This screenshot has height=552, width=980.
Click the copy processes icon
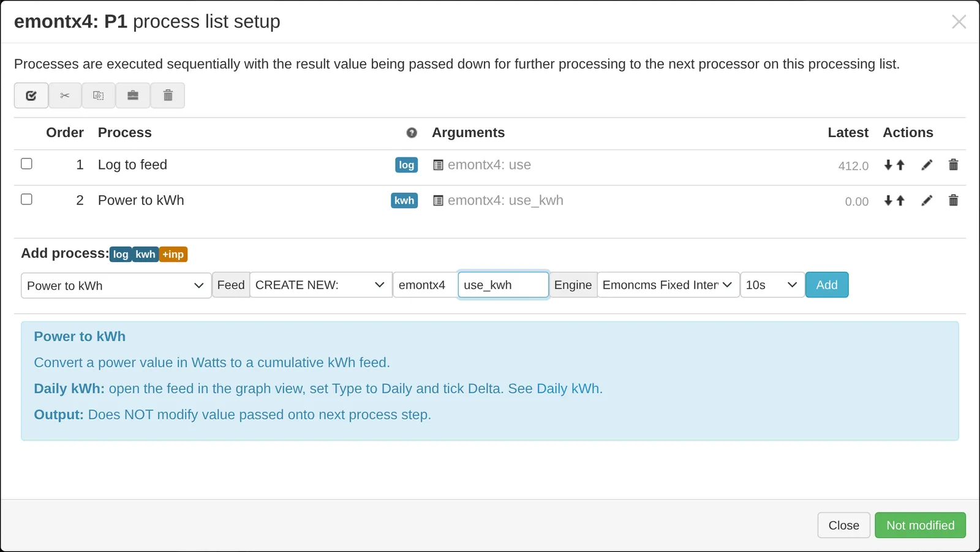[x=99, y=95]
